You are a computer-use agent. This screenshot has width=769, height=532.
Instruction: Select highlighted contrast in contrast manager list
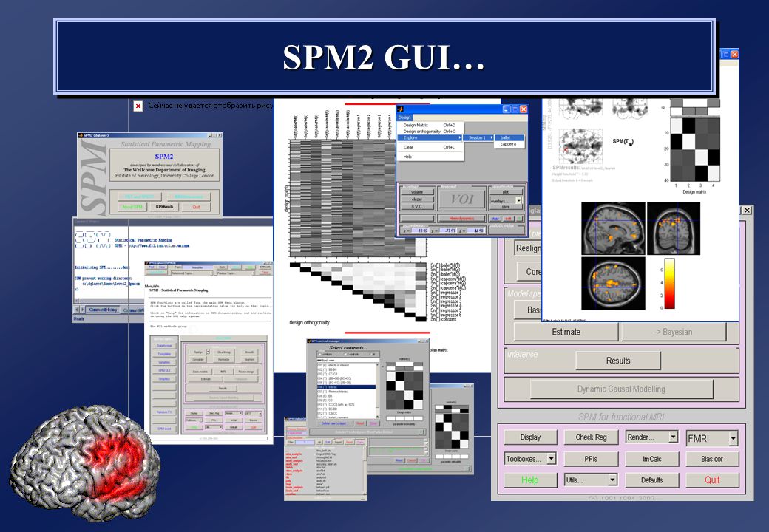346,387
